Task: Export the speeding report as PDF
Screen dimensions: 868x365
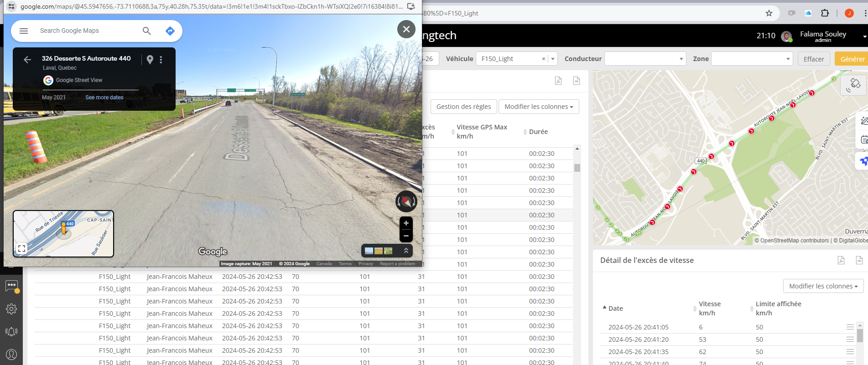Action: [x=558, y=81]
